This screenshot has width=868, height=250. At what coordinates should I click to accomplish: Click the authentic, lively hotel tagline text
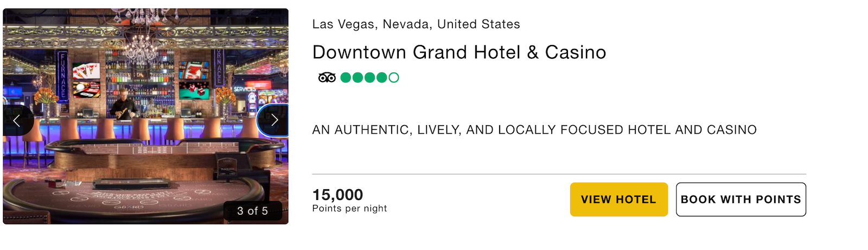pyautogui.click(x=534, y=130)
